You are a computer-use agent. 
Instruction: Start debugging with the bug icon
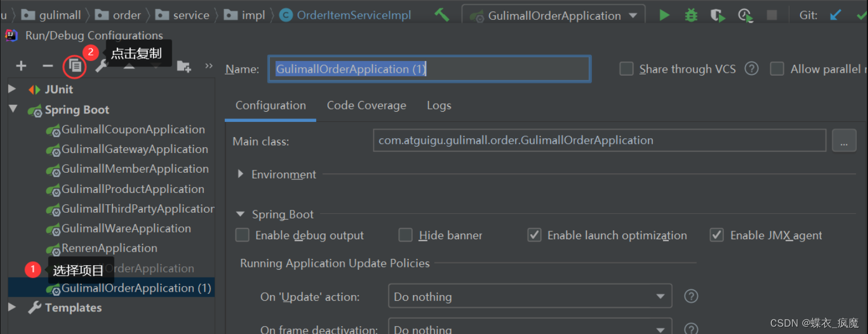click(691, 15)
